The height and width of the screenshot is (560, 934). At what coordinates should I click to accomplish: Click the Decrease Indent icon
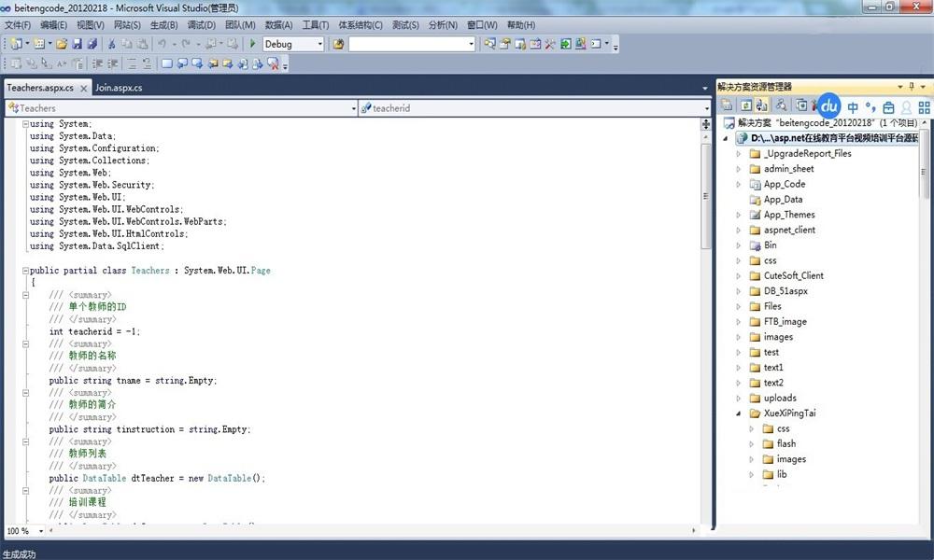coord(98,63)
